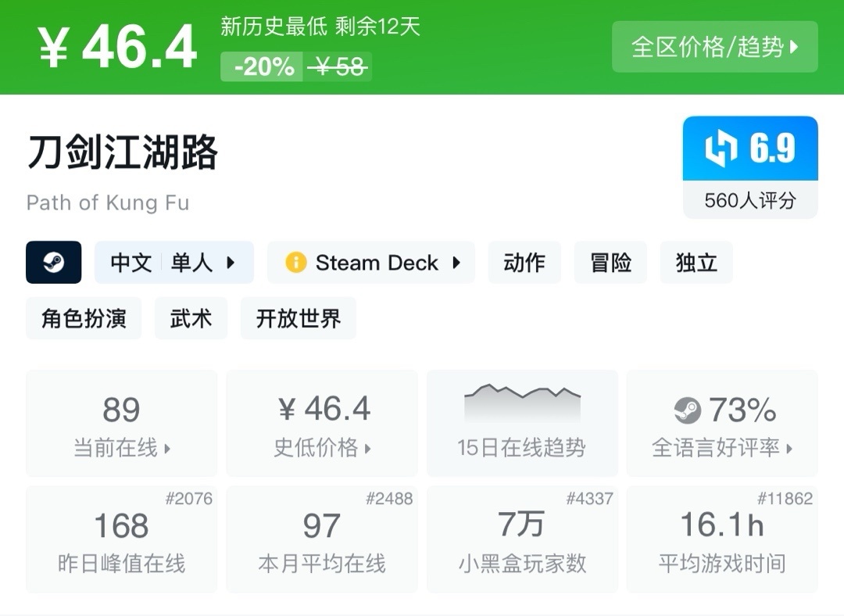Open 全区价格/趋势 panel
844x616 pixels.
713,47
